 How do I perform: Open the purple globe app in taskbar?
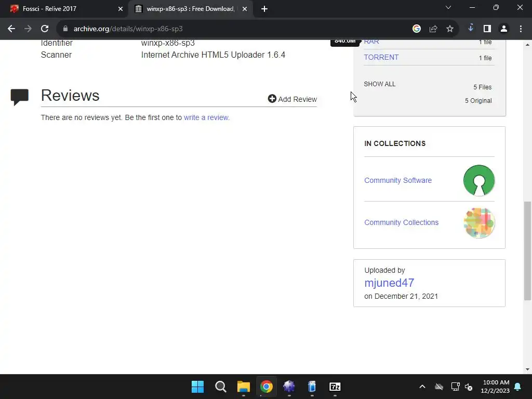pyautogui.click(x=289, y=387)
